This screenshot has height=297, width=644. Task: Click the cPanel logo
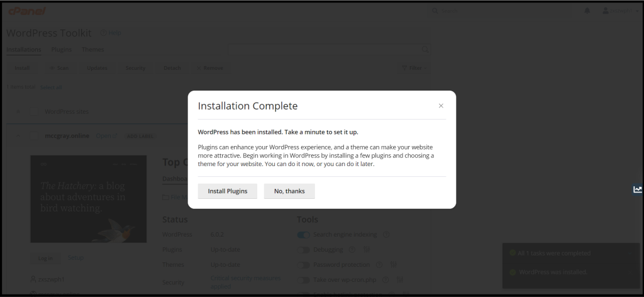point(26,11)
